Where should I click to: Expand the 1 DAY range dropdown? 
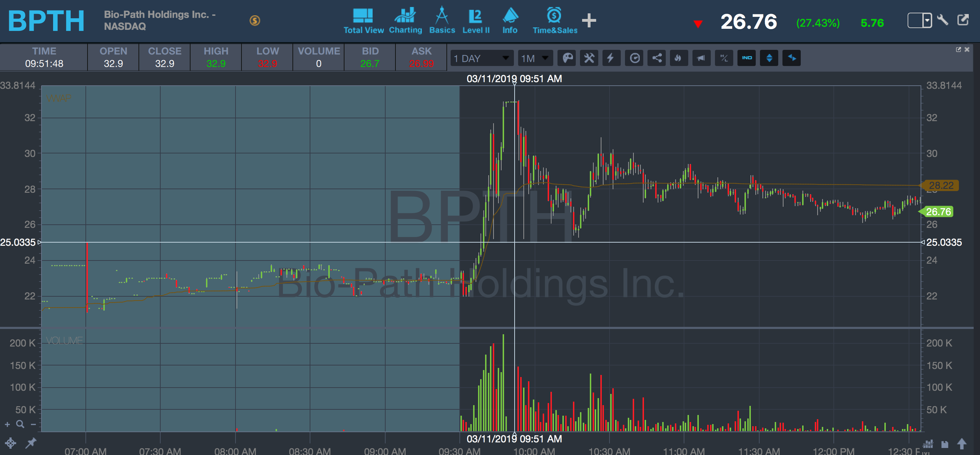coord(482,58)
